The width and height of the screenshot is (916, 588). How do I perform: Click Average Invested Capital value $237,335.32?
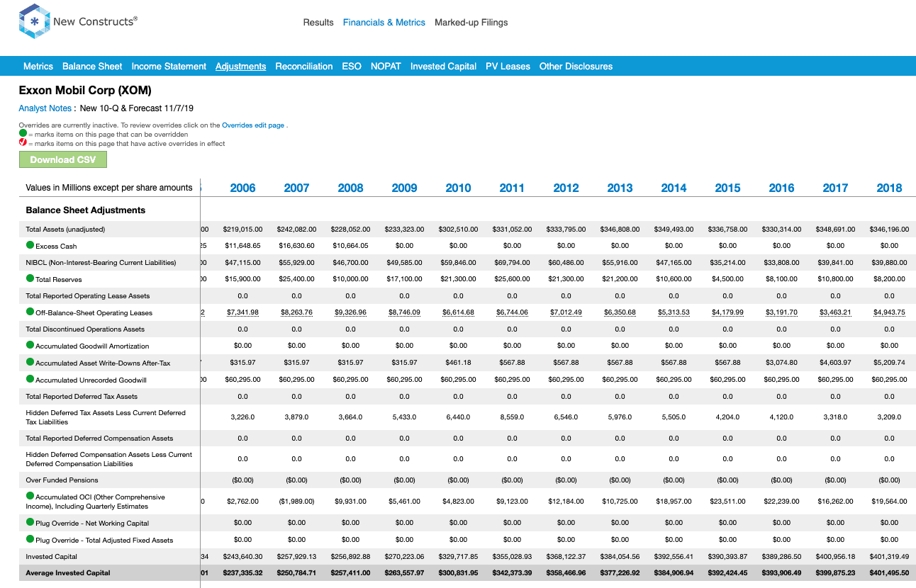tap(242, 573)
